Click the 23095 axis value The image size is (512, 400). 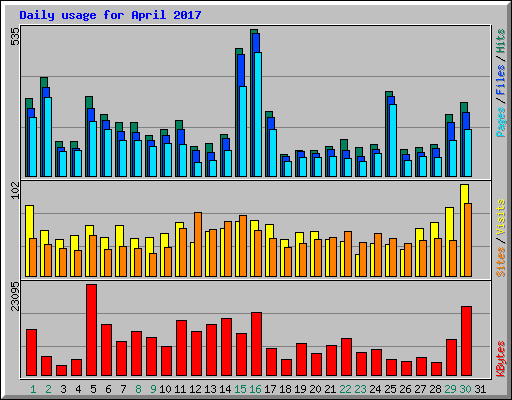[15, 296]
